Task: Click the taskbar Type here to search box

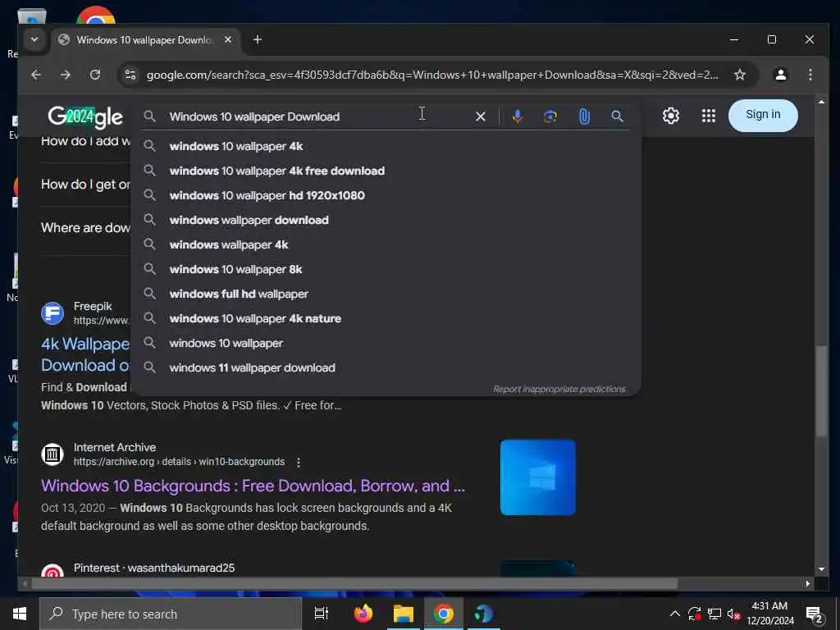Action: pyautogui.click(x=171, y=614)
